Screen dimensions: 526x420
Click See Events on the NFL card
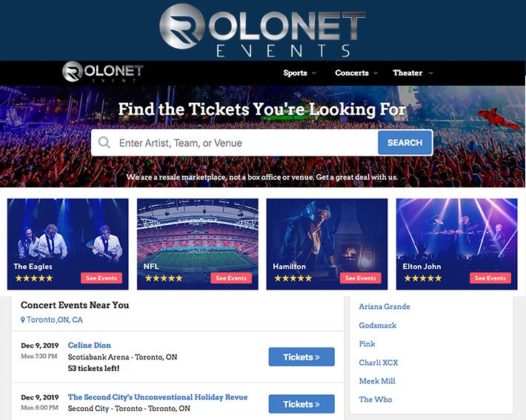[231, 279]
